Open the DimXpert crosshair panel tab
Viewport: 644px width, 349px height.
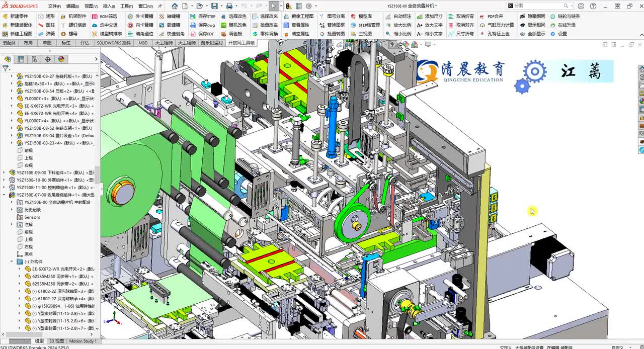click(x=48, y=59)
